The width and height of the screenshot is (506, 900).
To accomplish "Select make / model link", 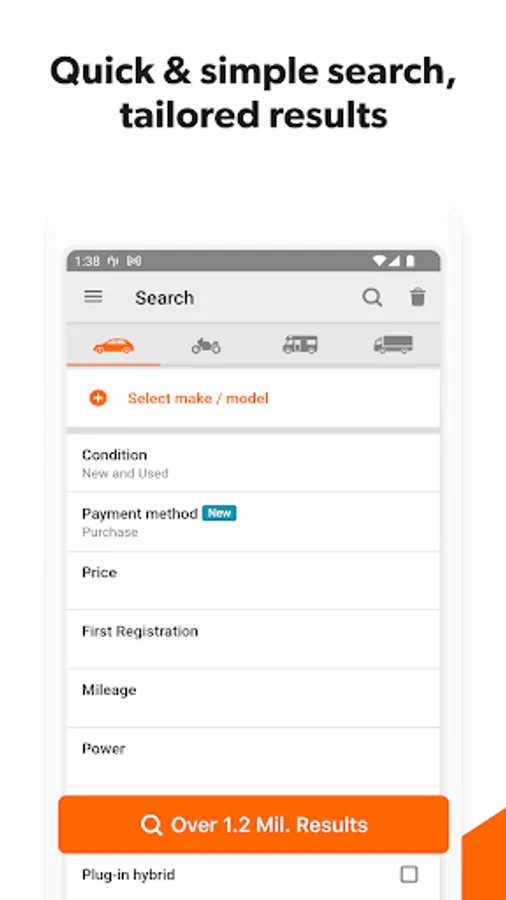I will click(198, 398).
